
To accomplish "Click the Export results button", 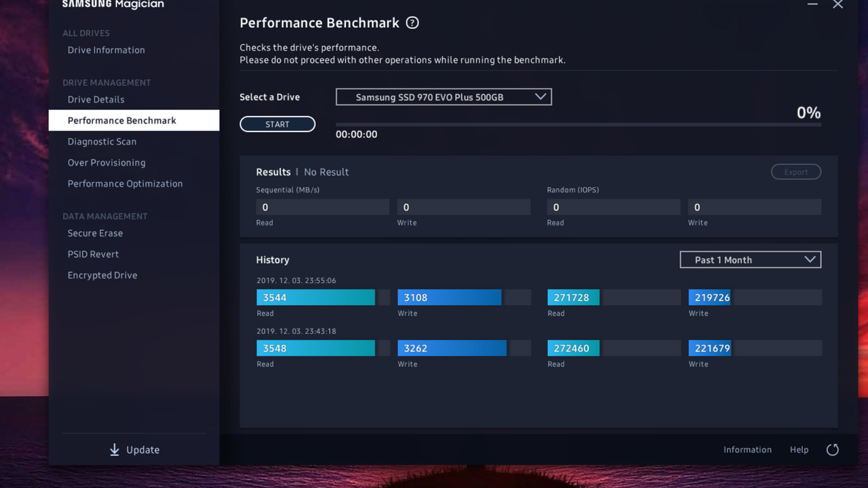I will click(796, 172).
